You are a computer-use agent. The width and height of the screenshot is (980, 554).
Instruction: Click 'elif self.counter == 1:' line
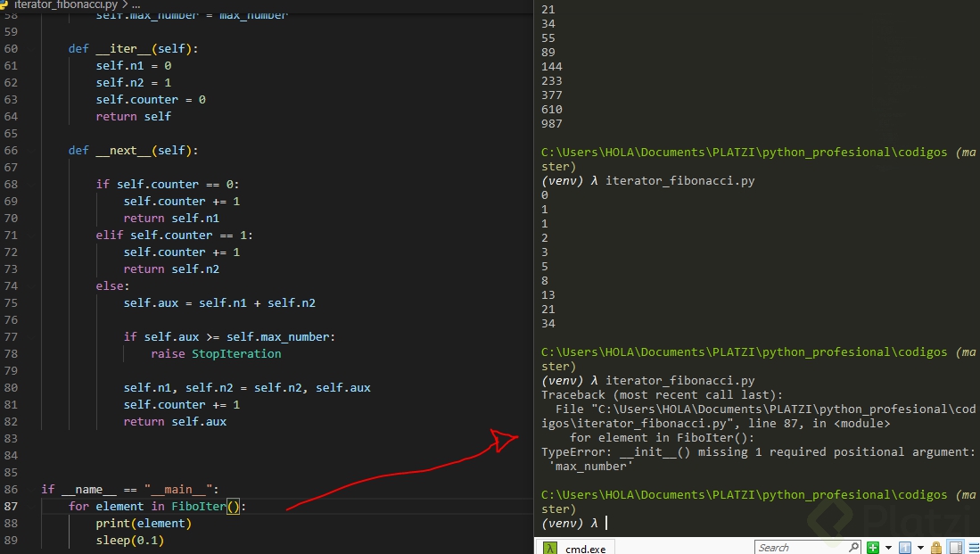(175, 235)
